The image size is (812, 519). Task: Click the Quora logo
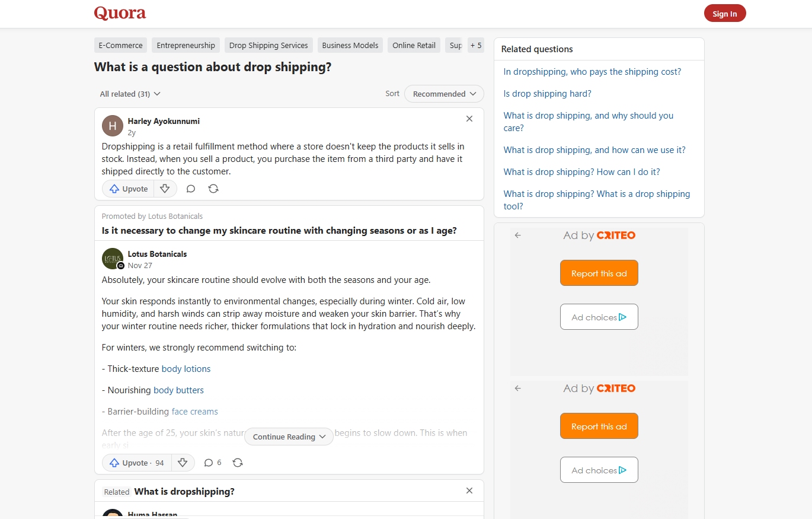(x=120, y=12)
